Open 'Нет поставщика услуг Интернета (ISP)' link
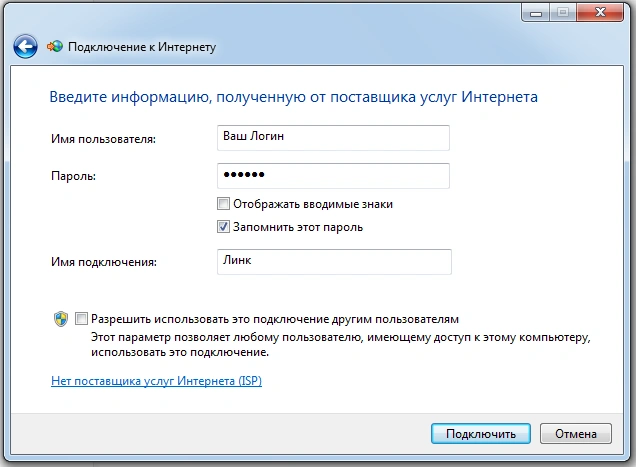 156,381
